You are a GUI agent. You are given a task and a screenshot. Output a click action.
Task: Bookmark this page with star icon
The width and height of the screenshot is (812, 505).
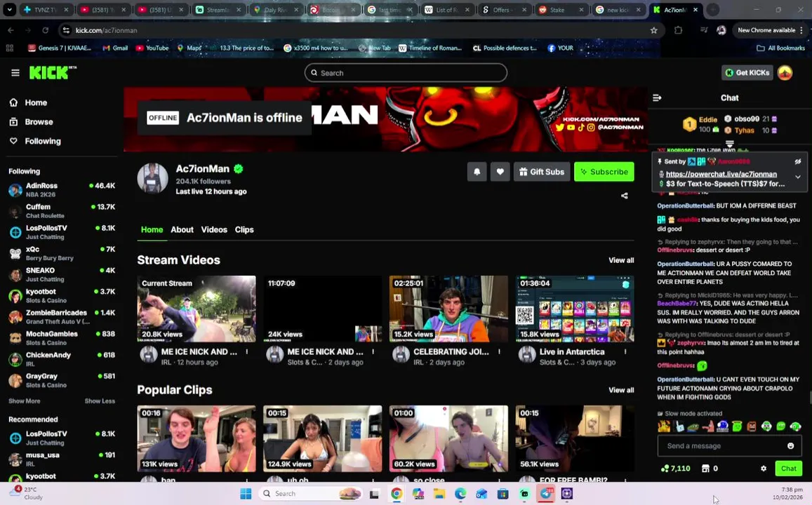[x=653, y=31]
